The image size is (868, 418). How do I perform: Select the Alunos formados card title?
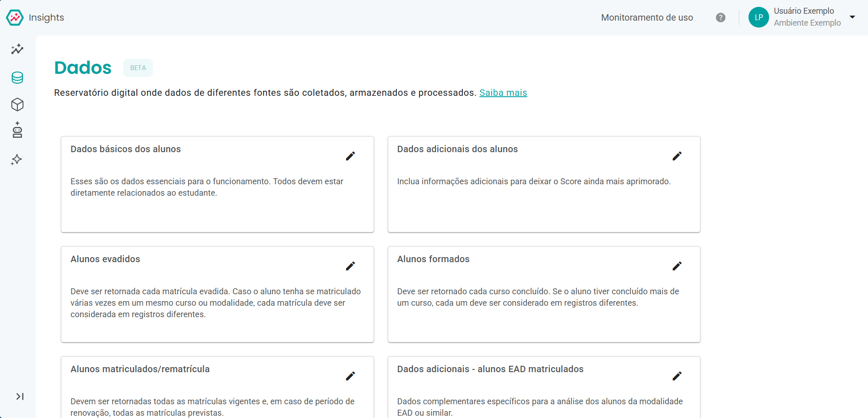coord(433,259)
